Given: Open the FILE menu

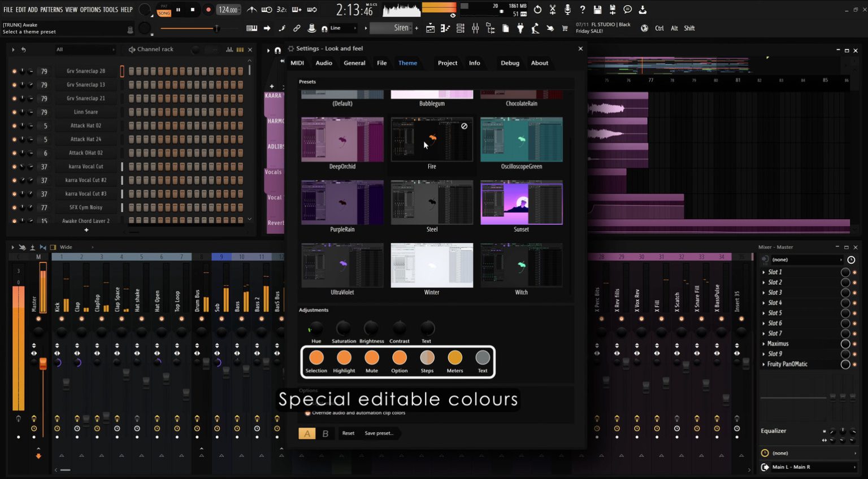Looking at the screenshot, I should [x=8, y=10].
